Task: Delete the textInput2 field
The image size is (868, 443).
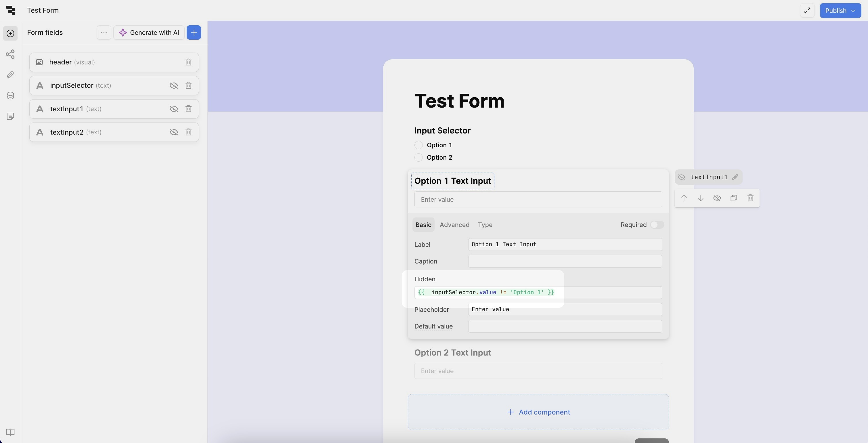Action: (x=188, y=132)
